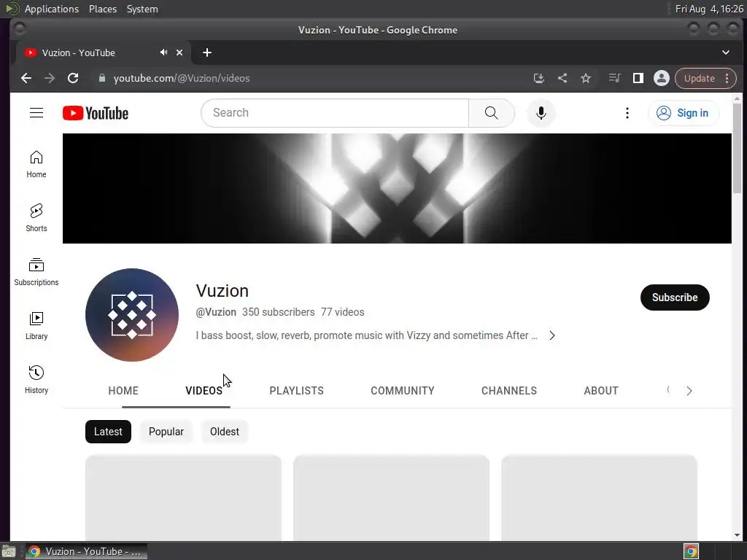Select the VIDEOS channel tab
The height and width of the screenshot is (560, 747).
(204, 391)
